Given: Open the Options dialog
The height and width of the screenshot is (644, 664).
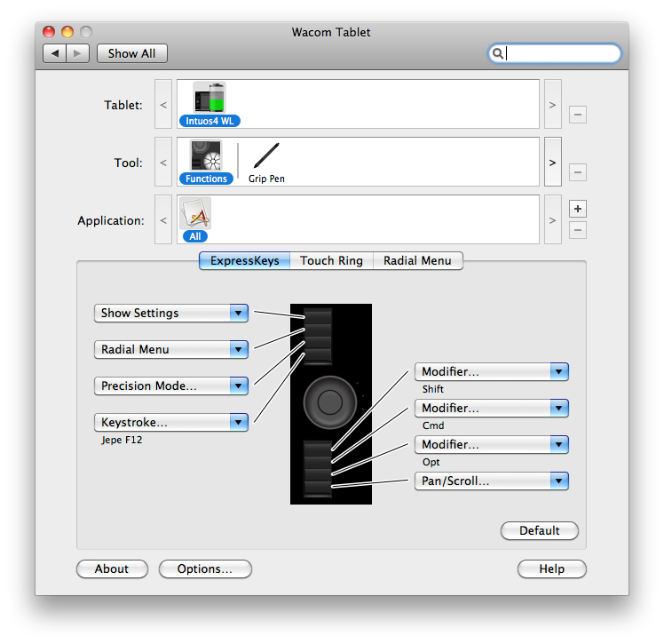Looking at the screenshot, I should tap(205, 569).
